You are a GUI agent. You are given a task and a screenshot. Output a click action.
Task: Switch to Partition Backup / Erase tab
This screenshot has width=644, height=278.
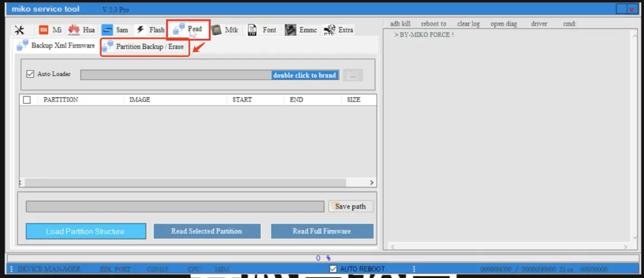(145, 47)
